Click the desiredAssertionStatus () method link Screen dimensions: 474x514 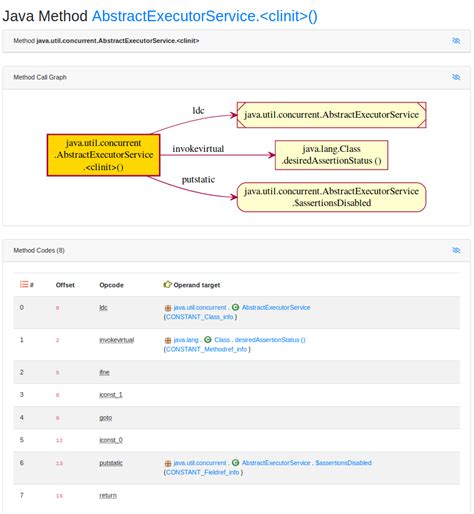tap(270, 340)
